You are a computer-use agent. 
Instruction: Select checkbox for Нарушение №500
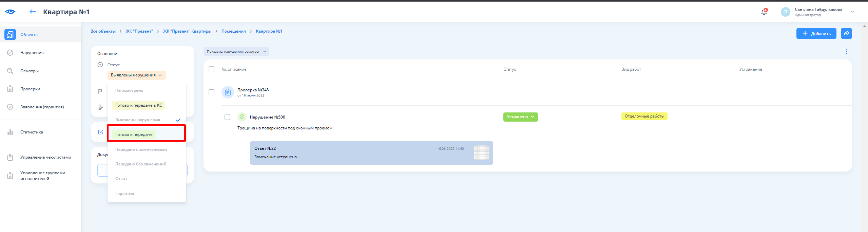coord(227,117)
